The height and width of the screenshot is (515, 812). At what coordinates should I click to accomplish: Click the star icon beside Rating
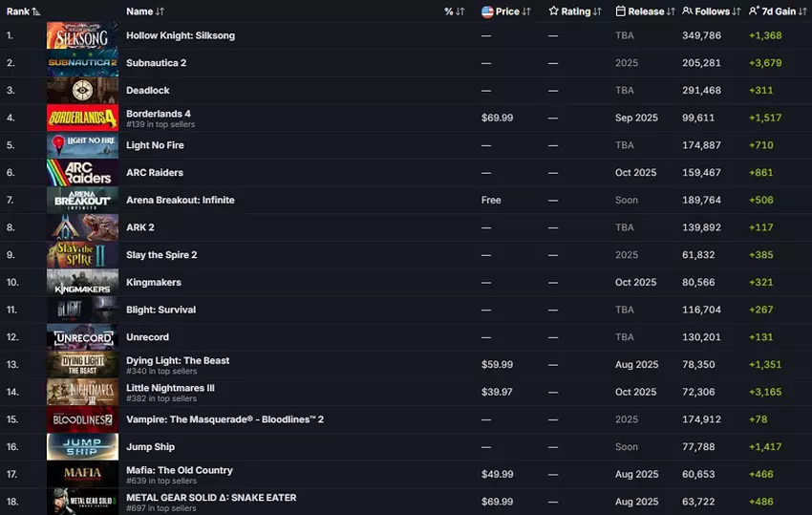(x=554, y=11)
